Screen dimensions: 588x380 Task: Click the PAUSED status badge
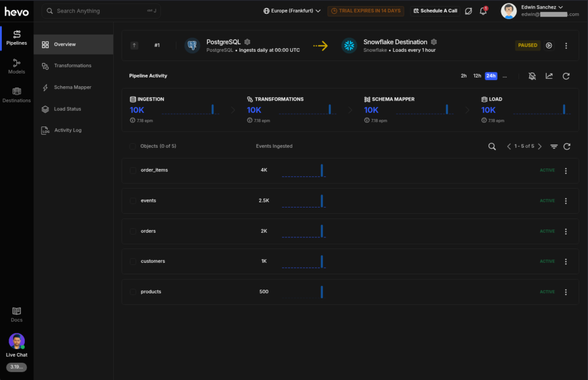(x=528, y=45)
